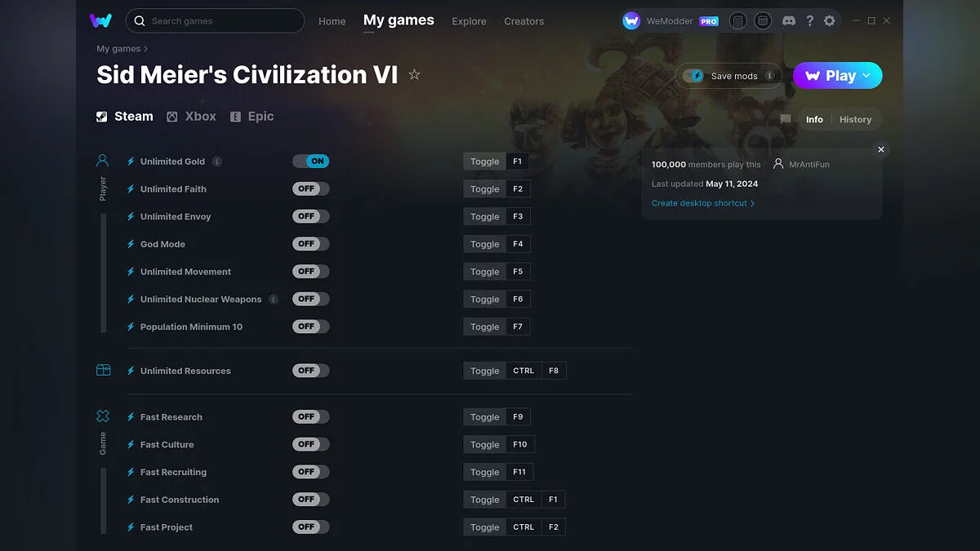Switch to the History tab
980x551 pixels.
click(x=855, y=119)
